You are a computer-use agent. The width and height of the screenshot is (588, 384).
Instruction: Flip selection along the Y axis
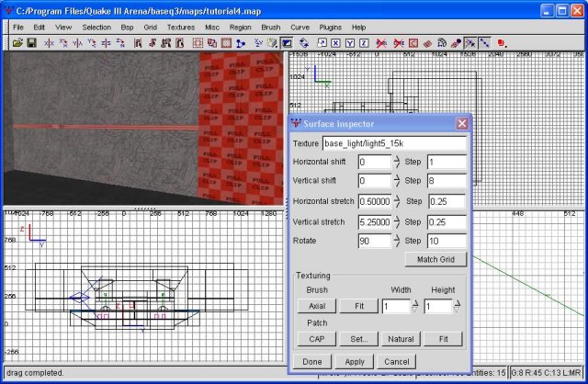point(77,43)
